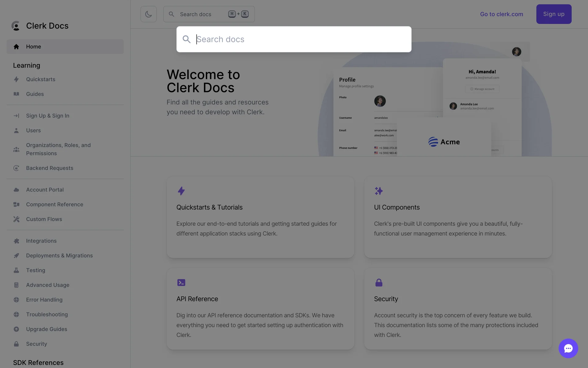Click the Quickstarts lightning bolt icon
This screenshot has height=368, width=588.
(16, 79)
